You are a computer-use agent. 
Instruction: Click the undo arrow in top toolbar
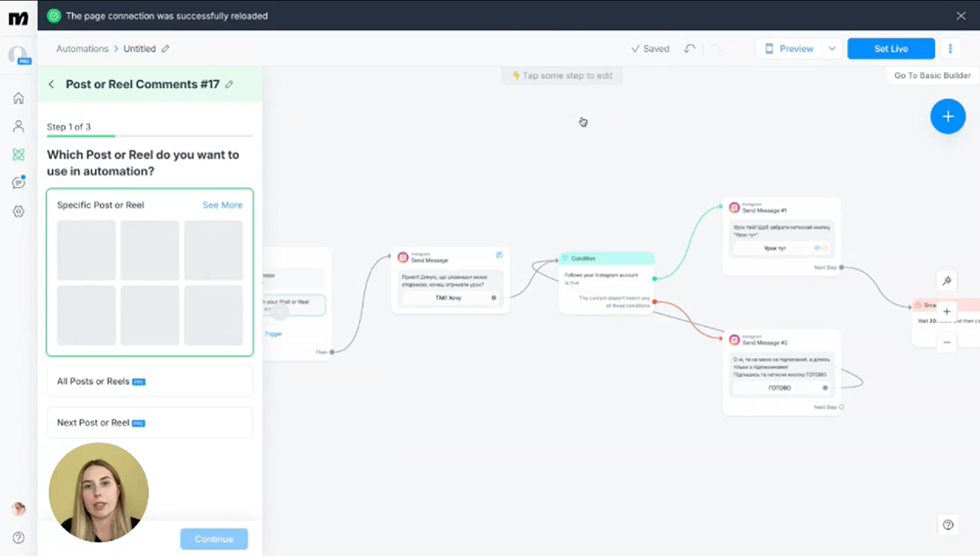coord(690,49)
